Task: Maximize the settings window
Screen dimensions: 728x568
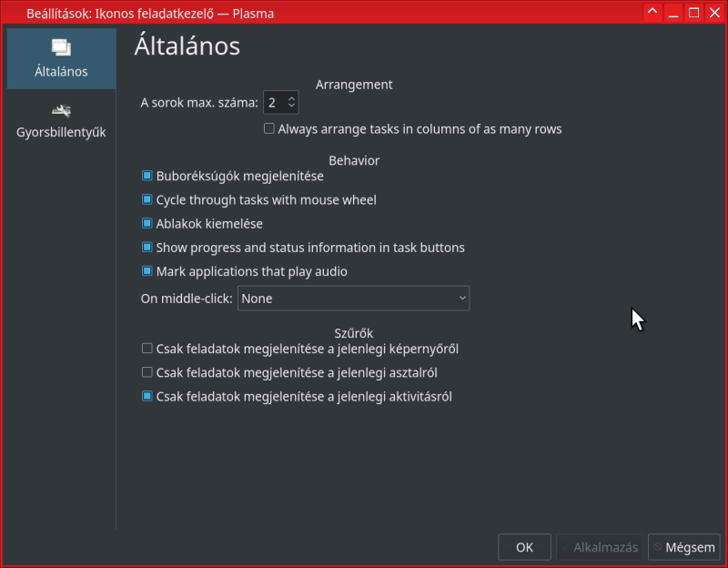Action: tap(694, 13)
